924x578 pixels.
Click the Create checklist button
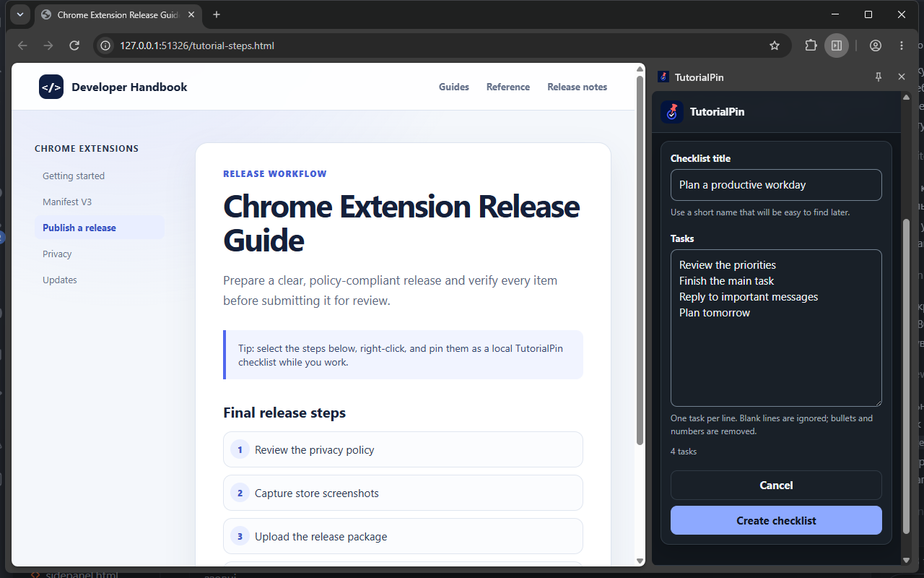click(x=776, y=520)
